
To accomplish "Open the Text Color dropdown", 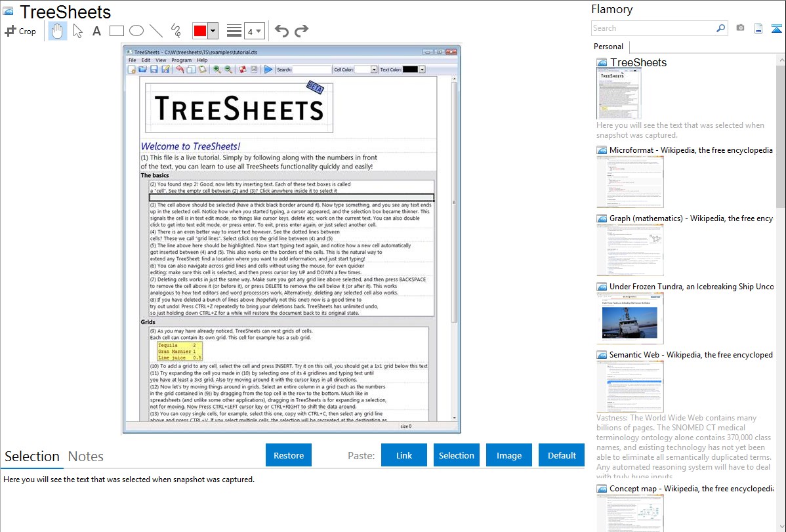I will (422, 70).
